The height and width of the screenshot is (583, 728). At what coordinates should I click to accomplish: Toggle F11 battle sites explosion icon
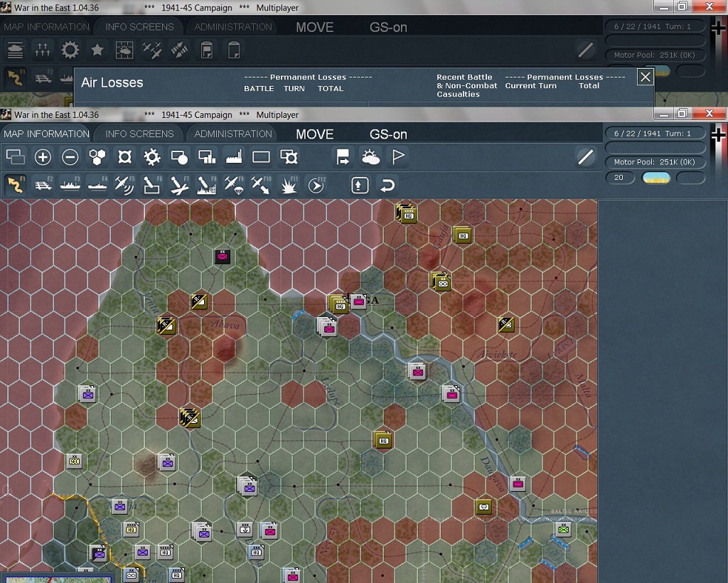(x=289, y=185)
